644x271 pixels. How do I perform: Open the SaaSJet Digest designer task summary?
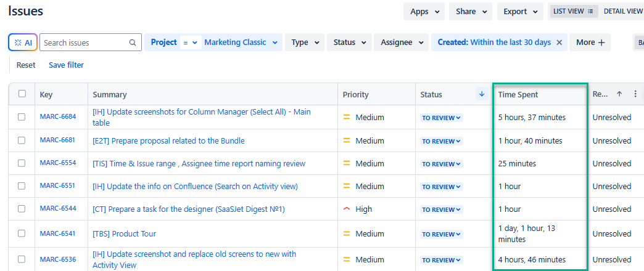tap(189, 209)
